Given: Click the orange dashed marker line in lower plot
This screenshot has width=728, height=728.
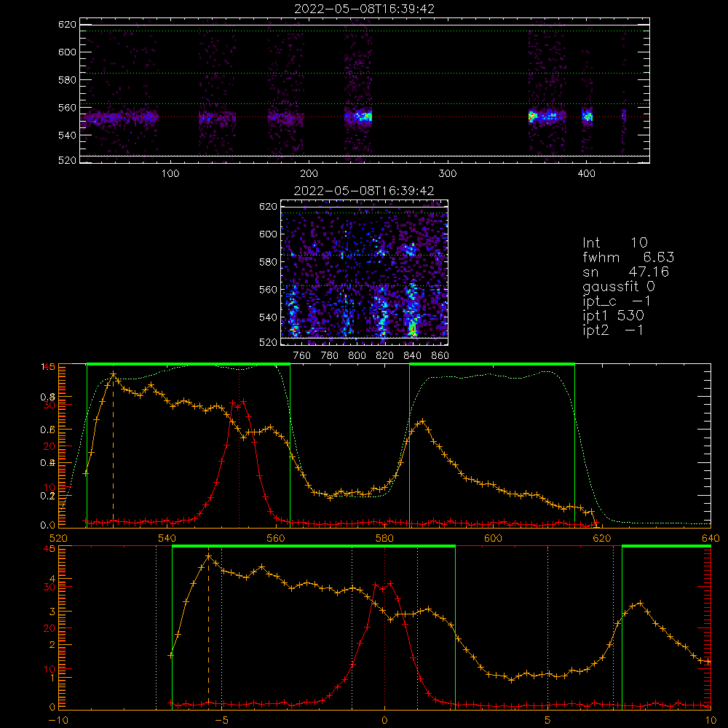Looking at the screenshot, I should click(x=208, y=631).
